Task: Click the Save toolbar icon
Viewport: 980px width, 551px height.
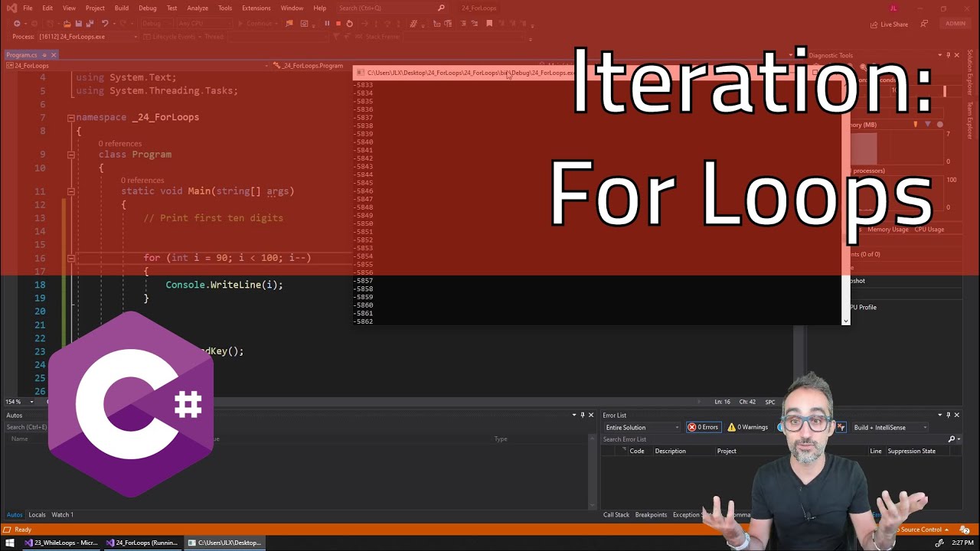Action: [79, 24]
